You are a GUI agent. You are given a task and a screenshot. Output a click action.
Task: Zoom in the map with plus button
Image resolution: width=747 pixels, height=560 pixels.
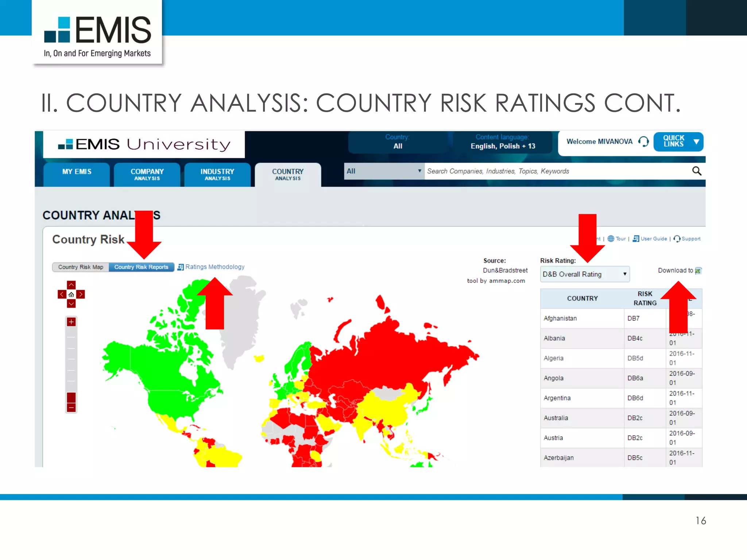[x=71, y=322]
